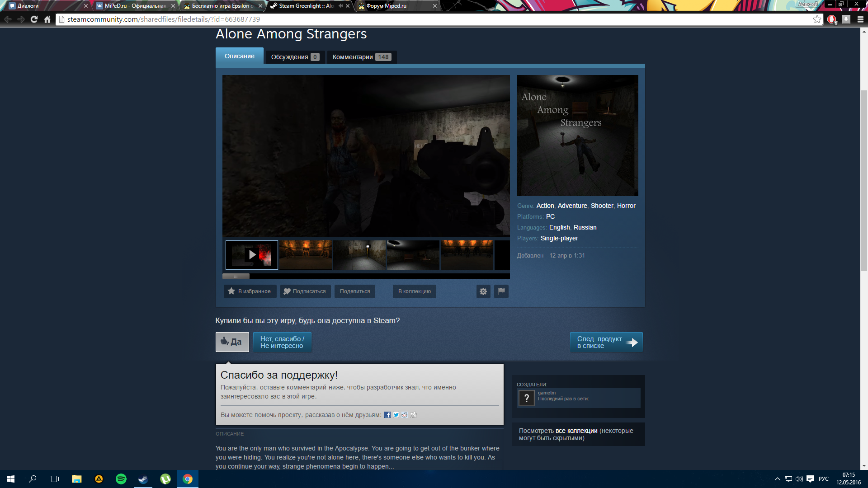Open File Explorer from the taskbar
The height and width of the screenshot is (488, 868).
coord(77,479)
